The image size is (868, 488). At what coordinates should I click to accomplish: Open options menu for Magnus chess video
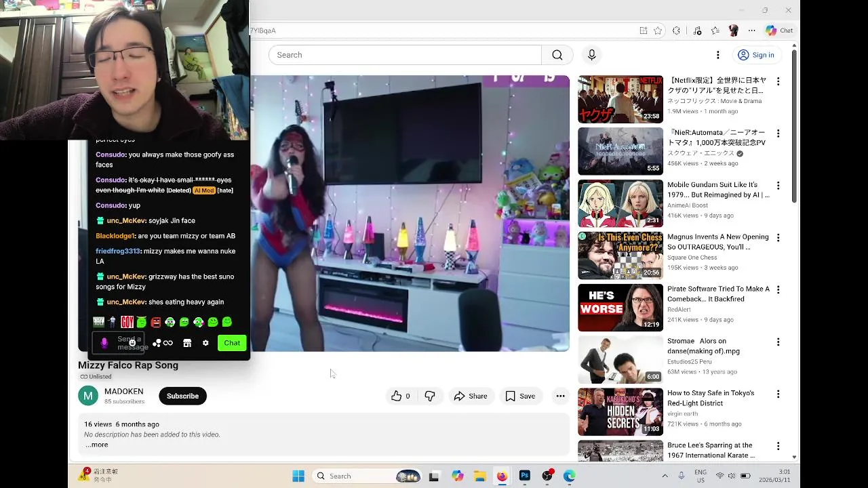point(778,238)
